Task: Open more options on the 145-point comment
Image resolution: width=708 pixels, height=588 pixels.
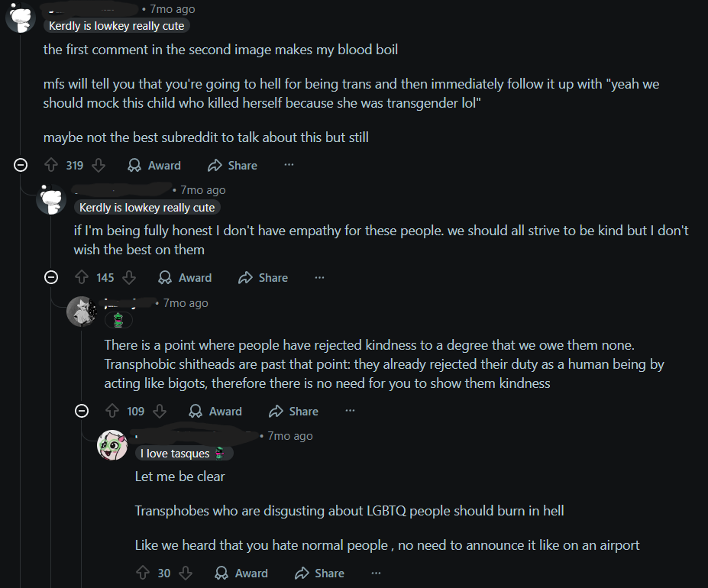Action: coord(319,278)
